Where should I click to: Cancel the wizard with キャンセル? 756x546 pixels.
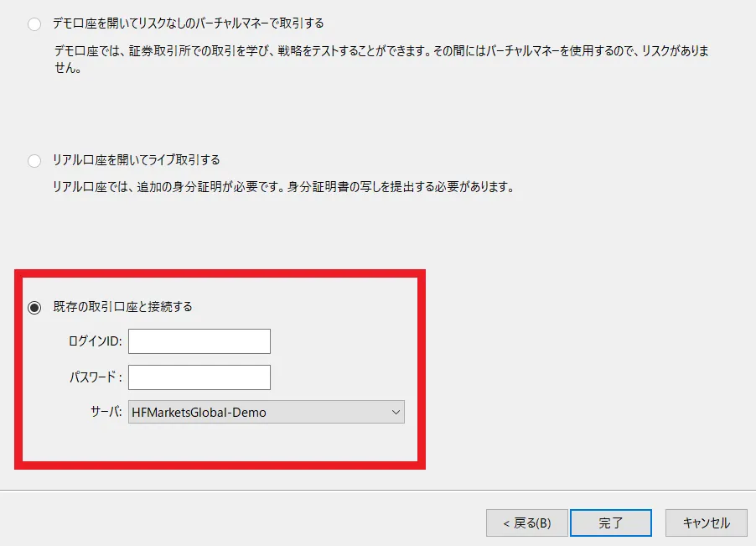705,522
